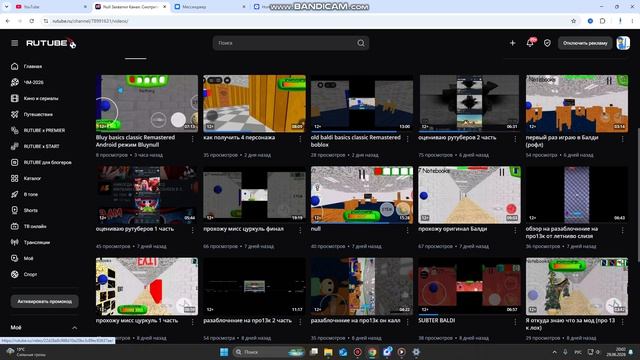Viewport: 640px width, 360px height.
Task: Click browser back arrow
Action: (x=8, y=21)
